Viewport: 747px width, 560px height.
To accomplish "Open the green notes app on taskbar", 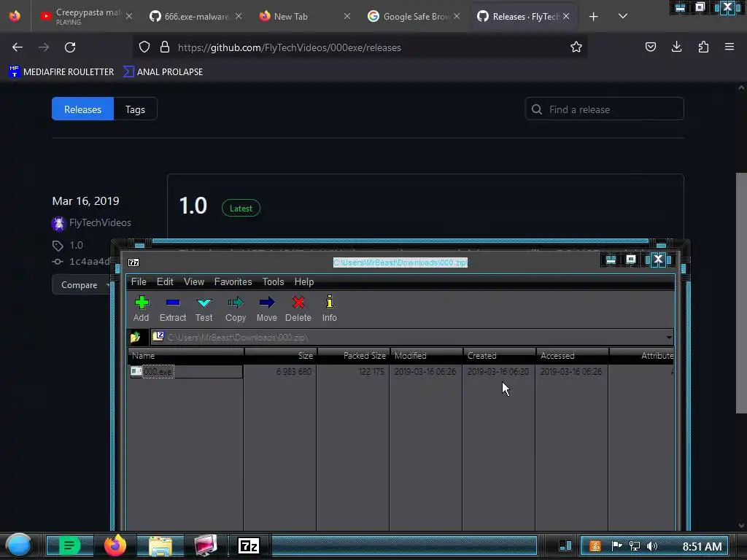I will click(x=69, y=545).
